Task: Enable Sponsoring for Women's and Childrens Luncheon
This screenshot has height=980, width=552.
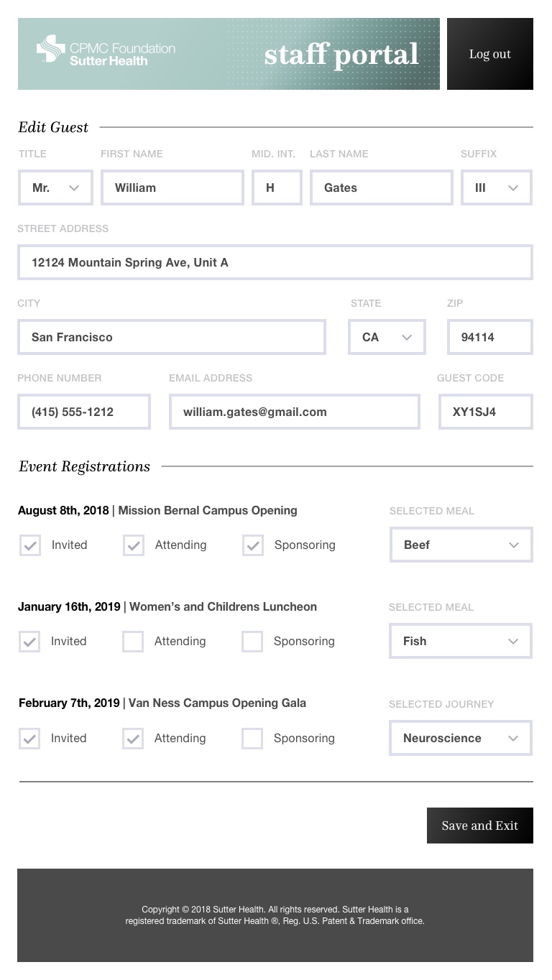Action: (x=252, y=642)
